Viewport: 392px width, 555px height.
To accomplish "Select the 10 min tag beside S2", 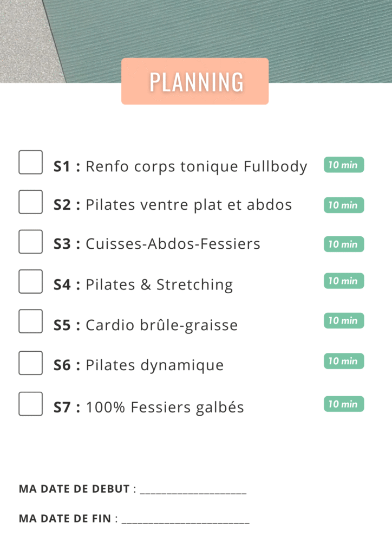I will pyautogui.click(x=344, y=205).
